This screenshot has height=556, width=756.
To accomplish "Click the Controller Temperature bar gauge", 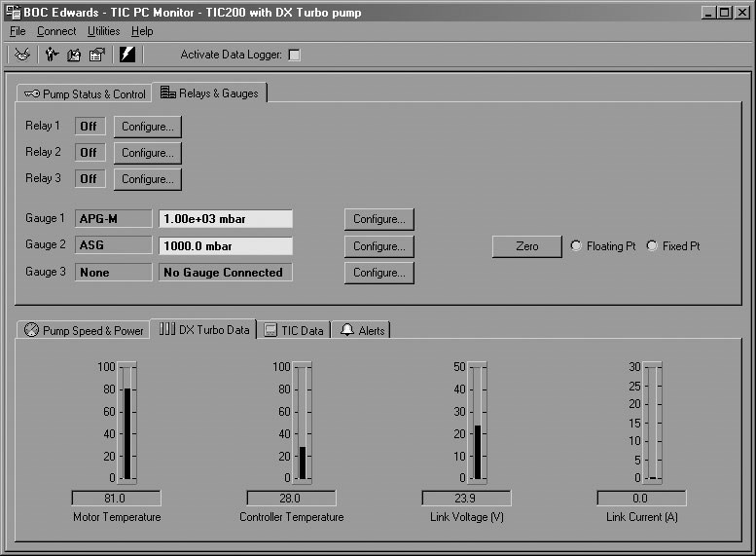I will point(303,423).
